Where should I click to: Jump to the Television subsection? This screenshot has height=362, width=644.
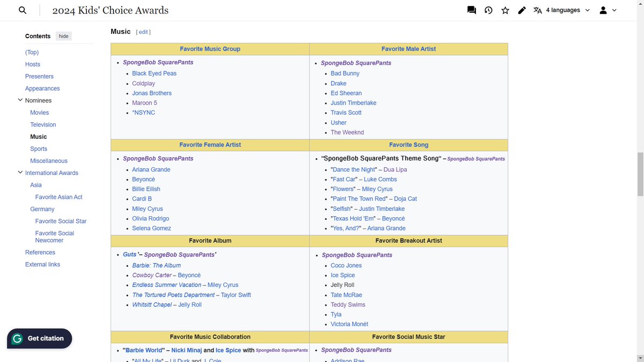43,124
